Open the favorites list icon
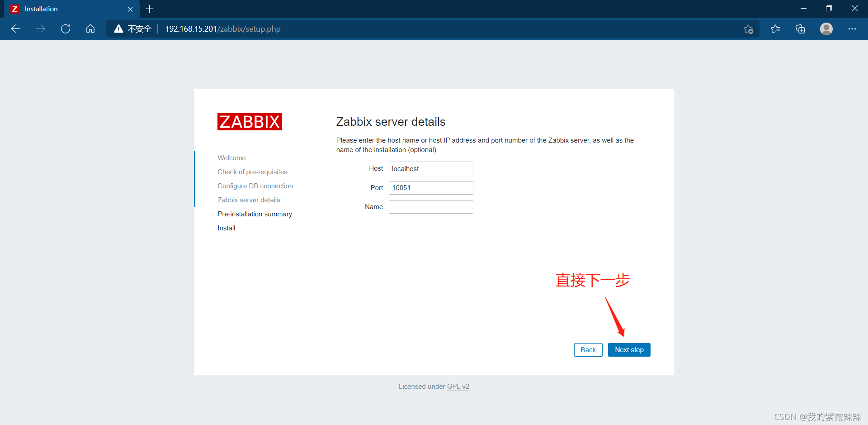The image size is (868, 425). [x=775, y=29]
